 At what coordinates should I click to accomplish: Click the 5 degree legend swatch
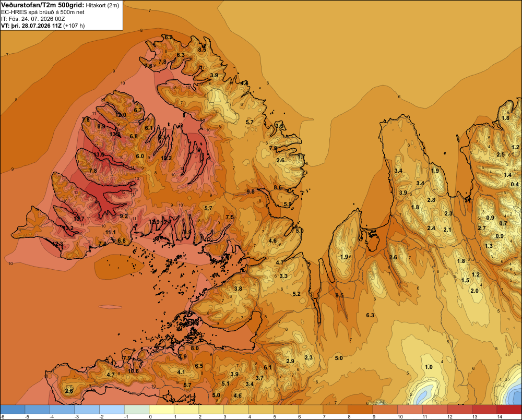pos(286,409)
